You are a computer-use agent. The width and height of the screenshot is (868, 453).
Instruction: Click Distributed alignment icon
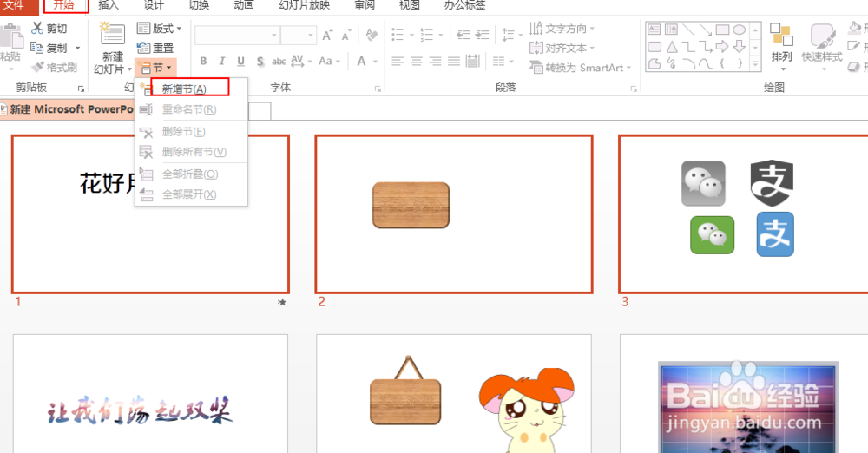pos(473,61)
